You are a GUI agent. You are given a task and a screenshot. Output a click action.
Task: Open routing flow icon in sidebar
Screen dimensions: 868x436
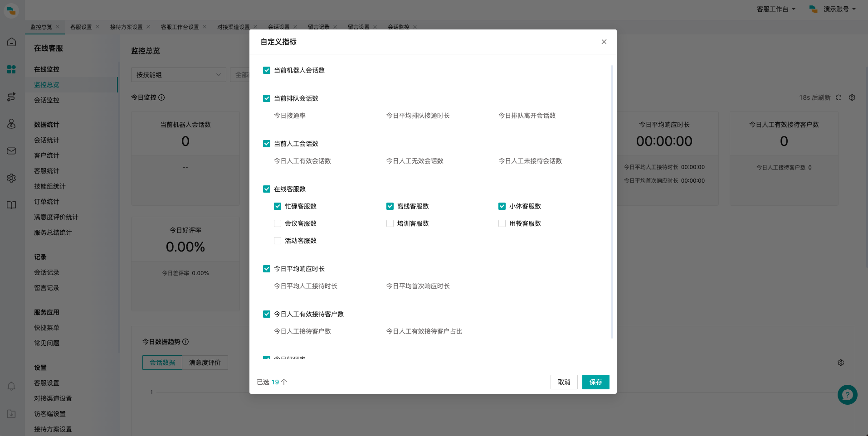coord(12,97)
